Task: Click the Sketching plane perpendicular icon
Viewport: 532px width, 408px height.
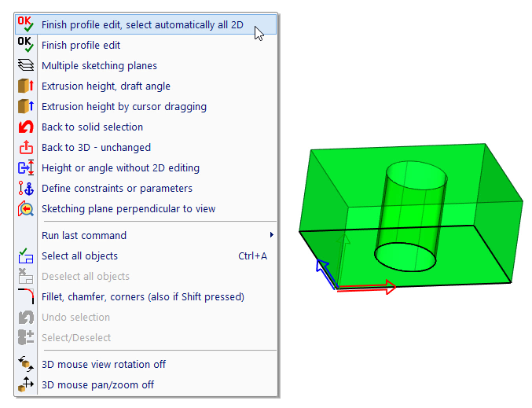Action: click(26, 209)
